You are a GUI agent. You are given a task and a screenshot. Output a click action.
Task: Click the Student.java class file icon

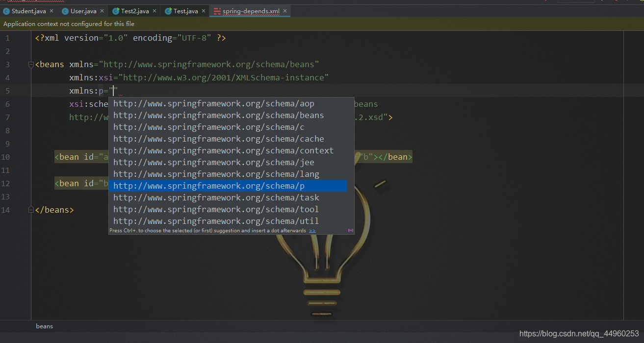point(6,11)
